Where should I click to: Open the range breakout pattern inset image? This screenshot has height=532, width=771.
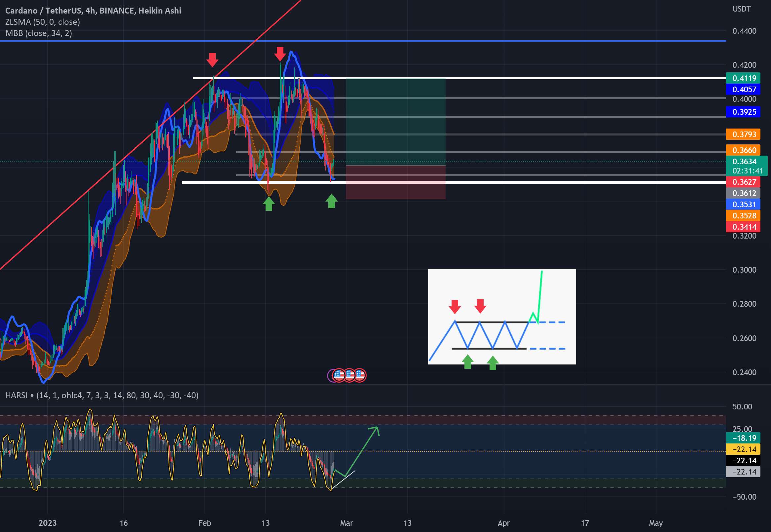tap(502, 316)
